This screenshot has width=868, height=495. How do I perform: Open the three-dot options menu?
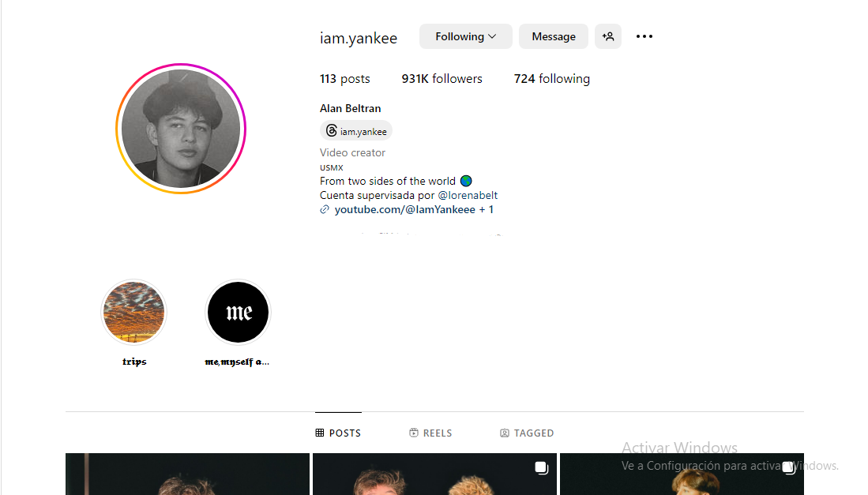pyautogui.click(x=644, y=36)
